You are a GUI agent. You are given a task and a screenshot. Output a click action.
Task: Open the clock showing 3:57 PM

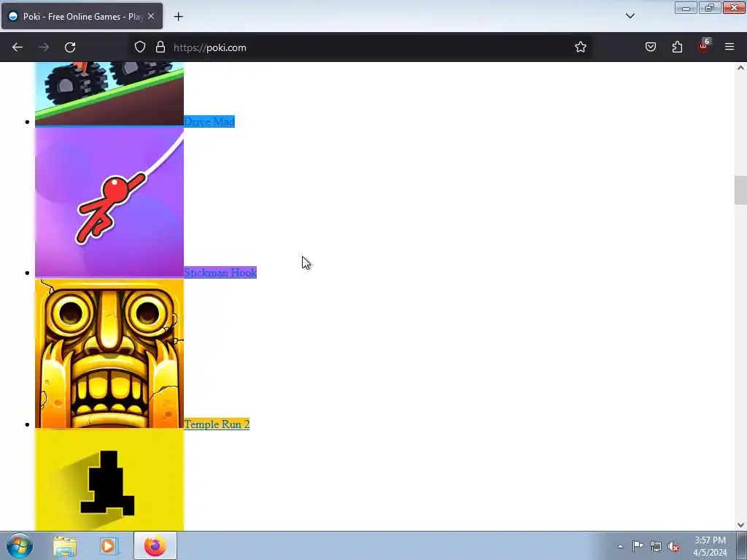point(710,546)
